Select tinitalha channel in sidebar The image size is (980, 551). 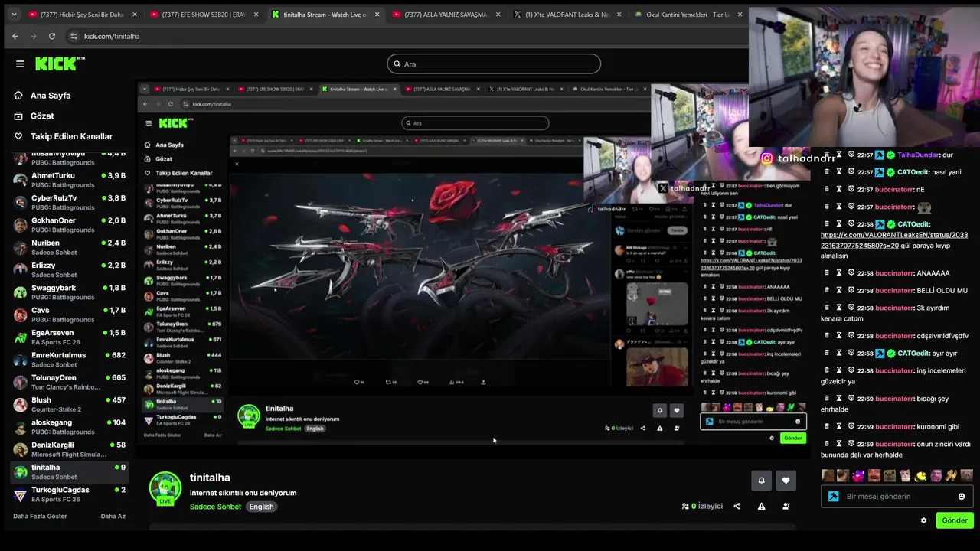pos(69,471)
